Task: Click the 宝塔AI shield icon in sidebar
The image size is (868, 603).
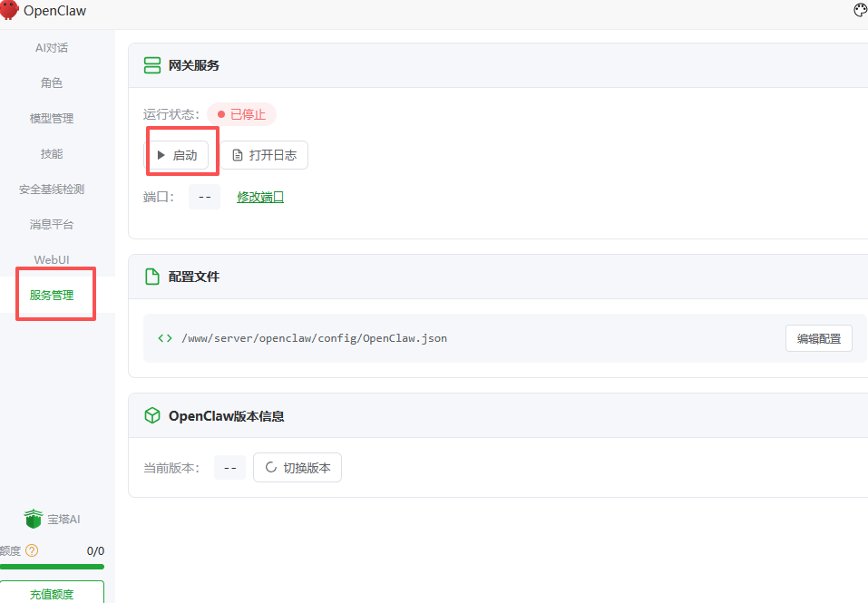Action: [x=33, y=519]
